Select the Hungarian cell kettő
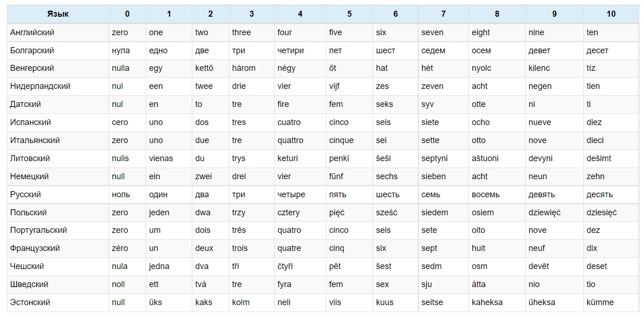This screenshot has width=644, height=319. pyautogui.click(x=204, y=68)
